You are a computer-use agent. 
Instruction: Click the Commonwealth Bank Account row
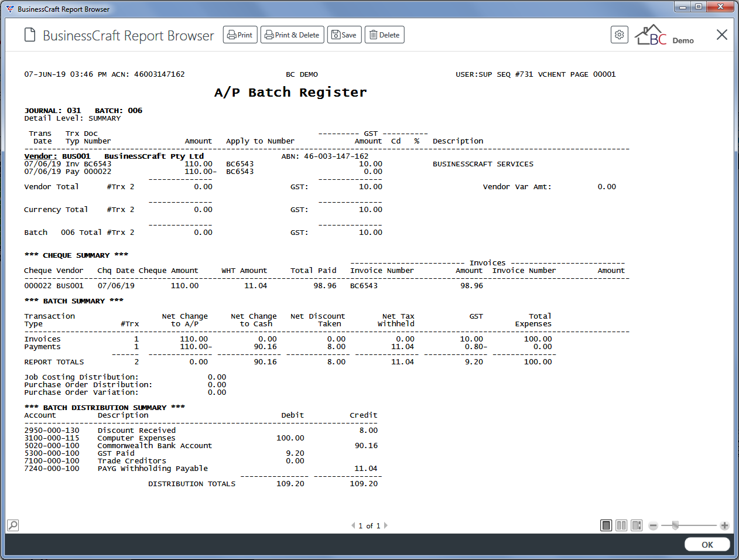[x=201, y=446]
